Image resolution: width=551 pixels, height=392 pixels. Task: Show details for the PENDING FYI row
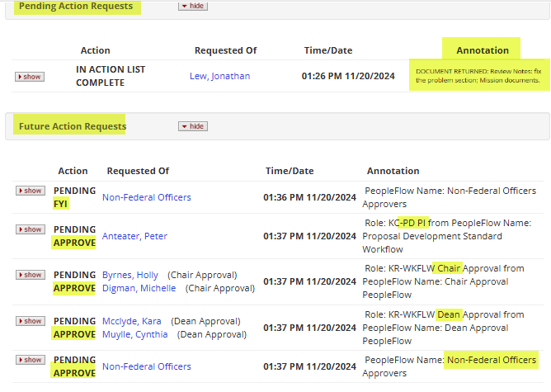pos(30,191)
